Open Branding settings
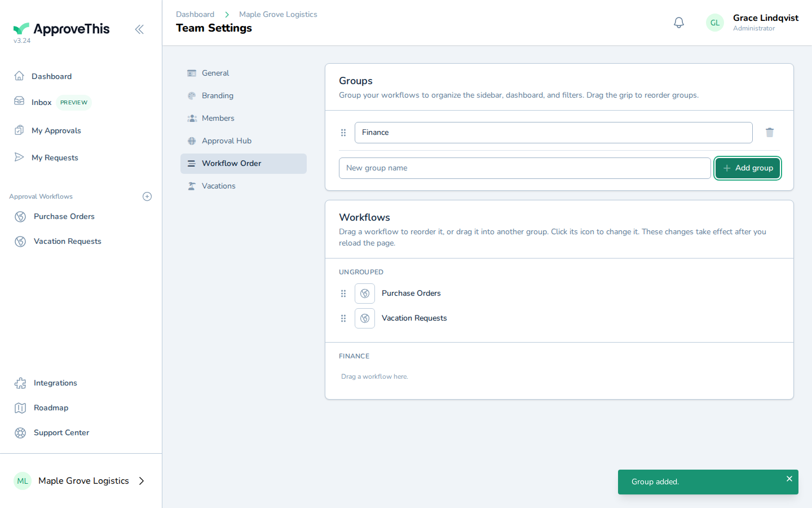Screen dimensions: 812x508 (244, 96)
